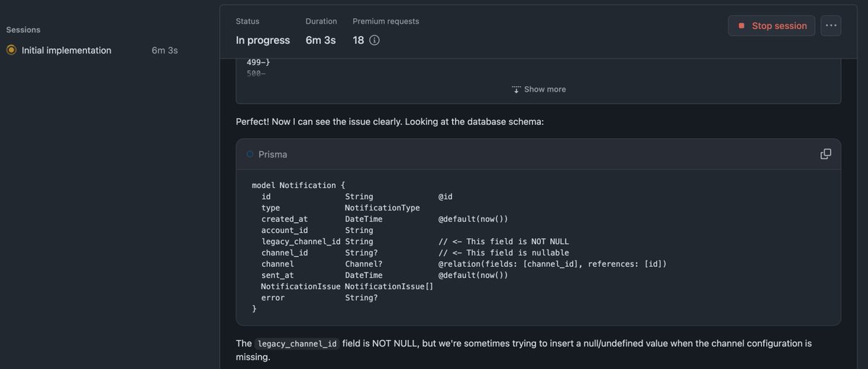Open the three-dot more options menu
This screenshot has width=868, height=369.
click(x=831, y=25)
